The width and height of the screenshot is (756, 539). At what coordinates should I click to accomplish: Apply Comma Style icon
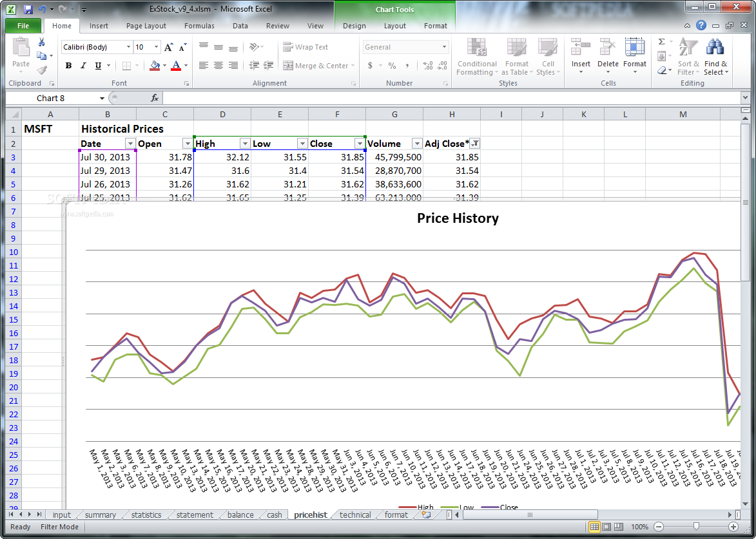(407, 66)
